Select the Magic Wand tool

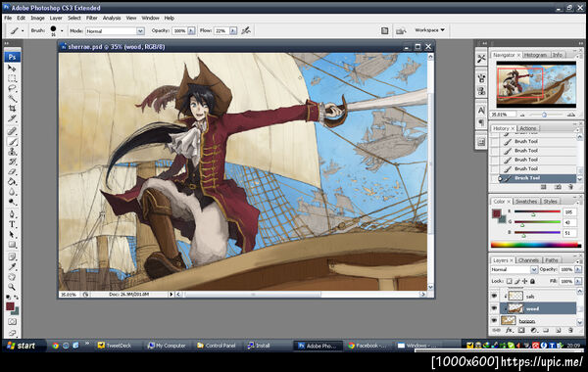click(x=12, y=99)
